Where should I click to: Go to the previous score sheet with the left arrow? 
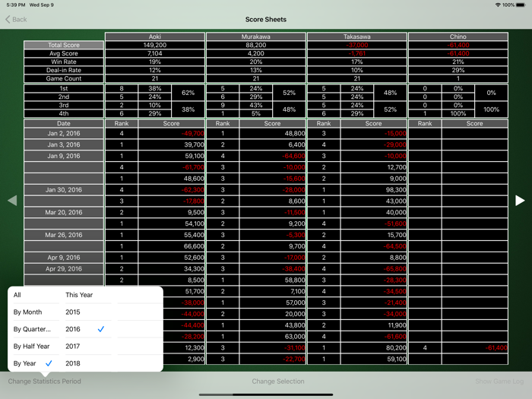tap(12, 201)
